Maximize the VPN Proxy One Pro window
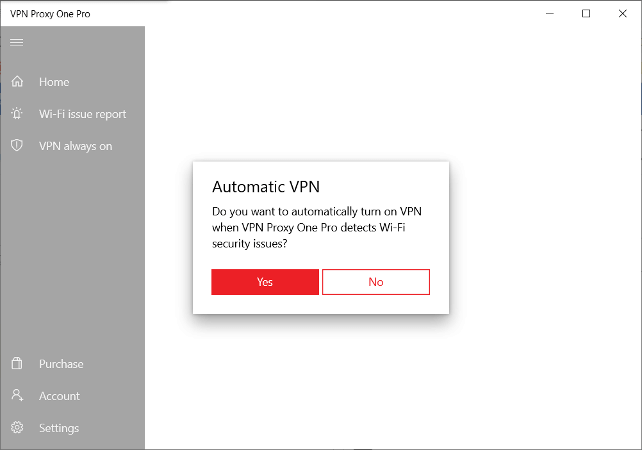Screen dimensions: 643x452 (x=586, y=13)
